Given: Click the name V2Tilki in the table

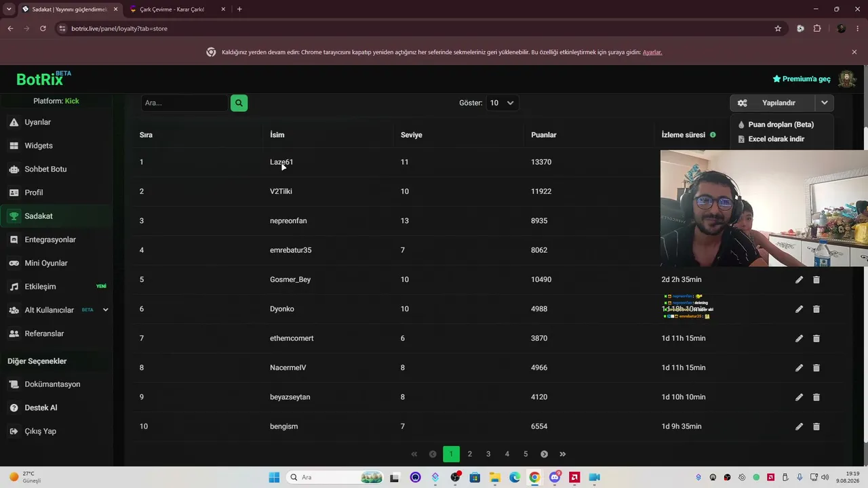Looking at the screenshot, I should pos(281,192).
